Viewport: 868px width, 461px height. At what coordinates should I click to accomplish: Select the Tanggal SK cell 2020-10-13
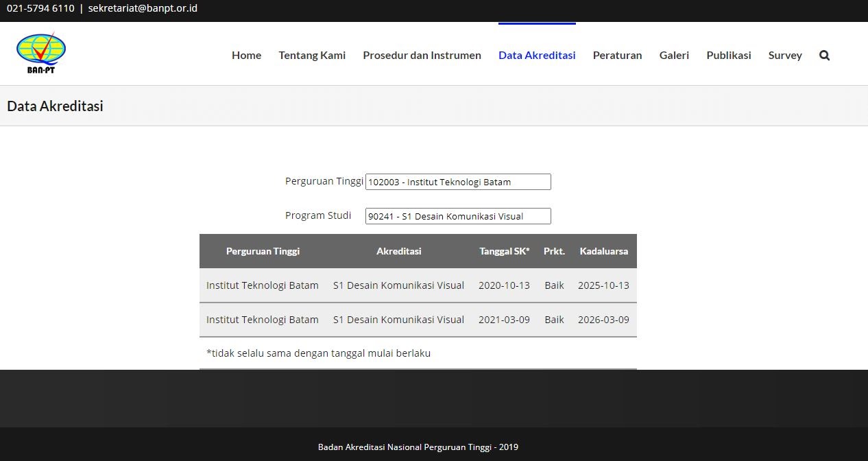coord(504,285)
